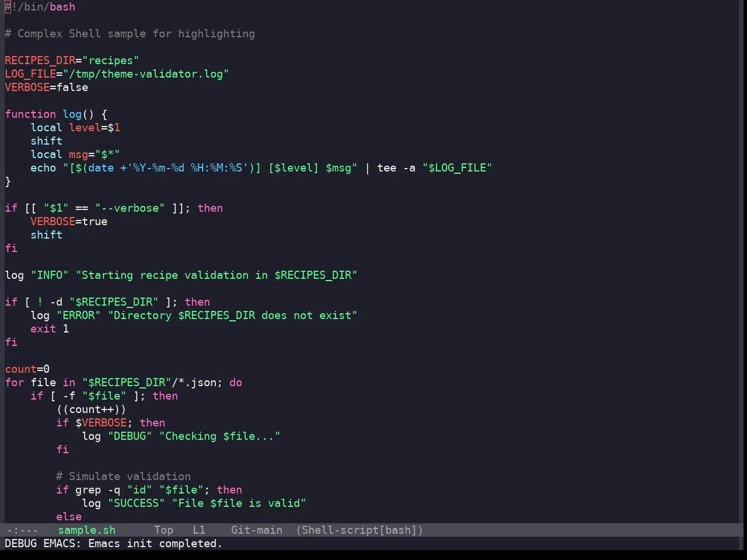Click "Directory $RECIPES_DIR does not exist" string

232,316
